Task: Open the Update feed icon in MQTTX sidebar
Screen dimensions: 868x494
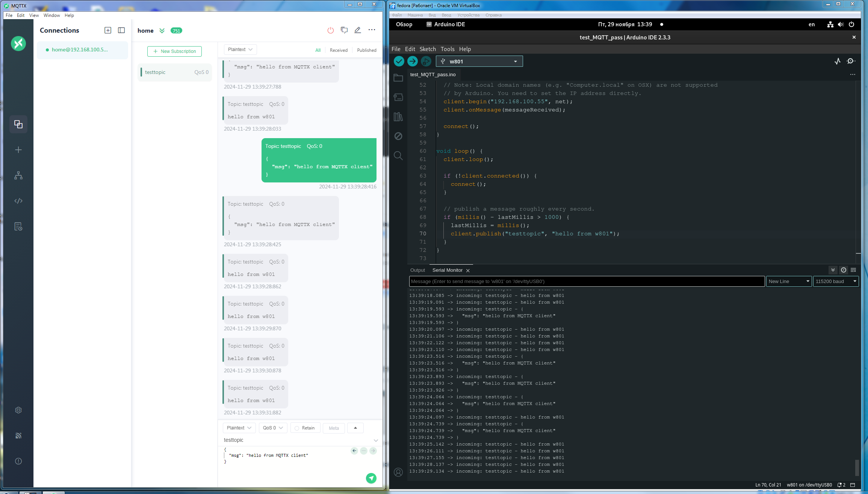Action: click(x=18, y=435)
